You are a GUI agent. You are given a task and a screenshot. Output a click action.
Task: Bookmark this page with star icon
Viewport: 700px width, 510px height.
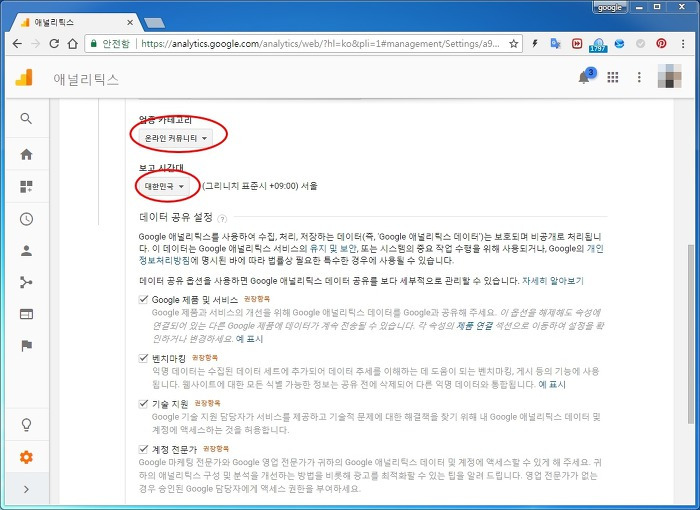(x=513, y=43)
